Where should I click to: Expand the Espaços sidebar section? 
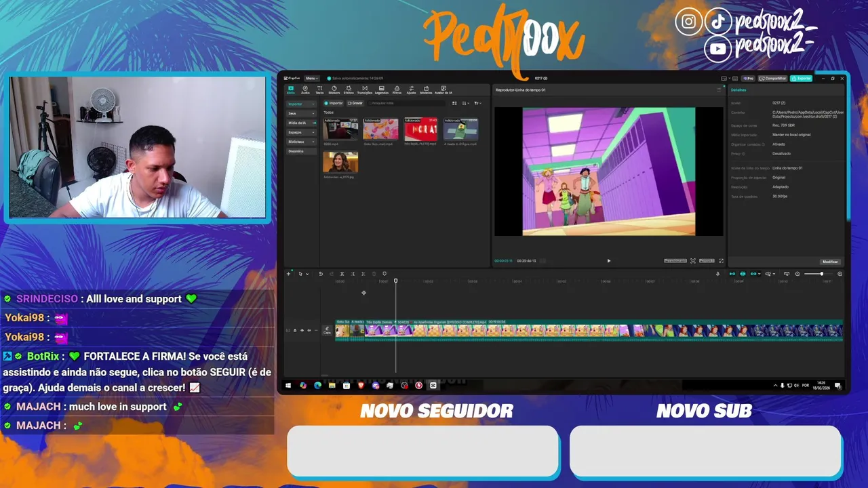300,132
